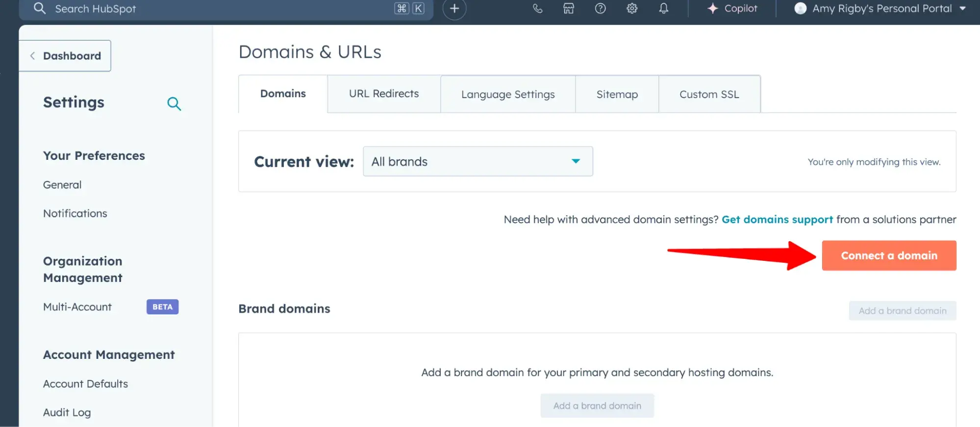Search settings with the magnifier icon
Screen dimensions: 980x427
[174, 103]
